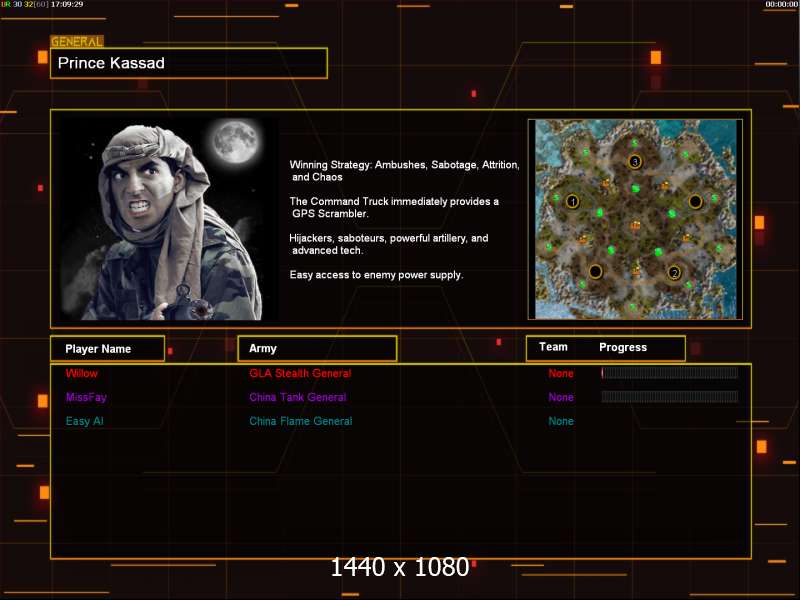
Task: Click the China Flame General army entry
Action: click(301, 421)
